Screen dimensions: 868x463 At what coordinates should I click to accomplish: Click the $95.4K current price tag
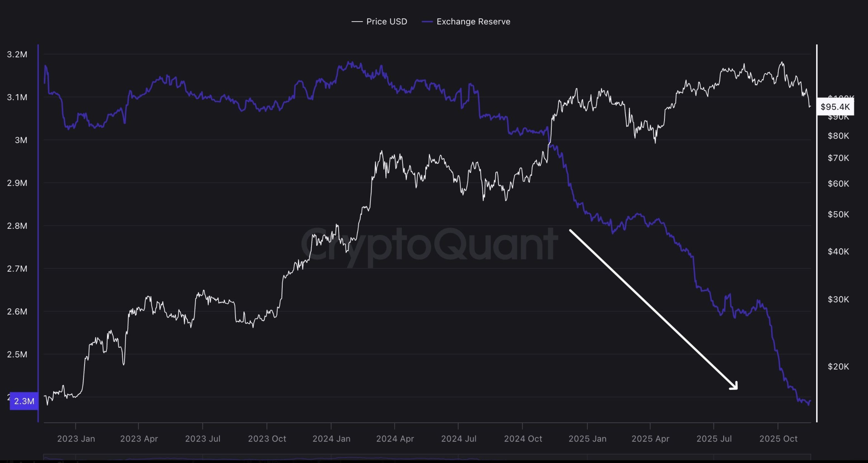pos(835,107)
